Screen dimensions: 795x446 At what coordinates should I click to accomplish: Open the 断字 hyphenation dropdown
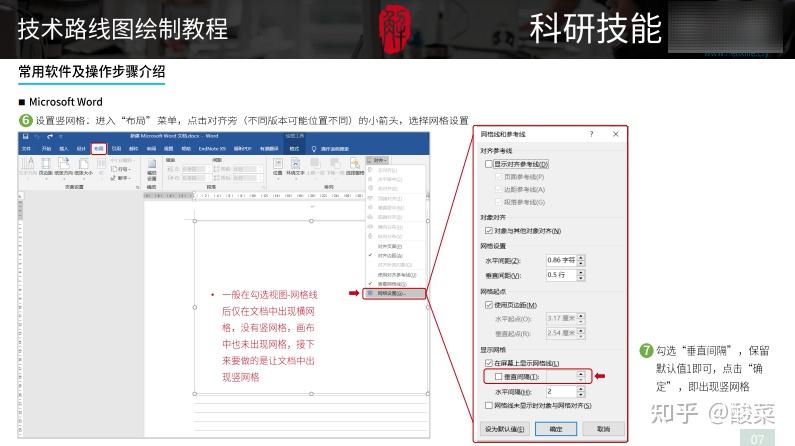tap(121, 178)
